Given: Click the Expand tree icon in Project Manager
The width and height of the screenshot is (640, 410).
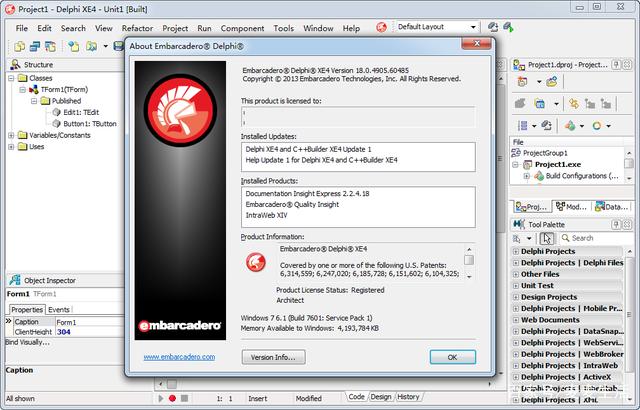Looking at the screenshot, I should point(590,104).
